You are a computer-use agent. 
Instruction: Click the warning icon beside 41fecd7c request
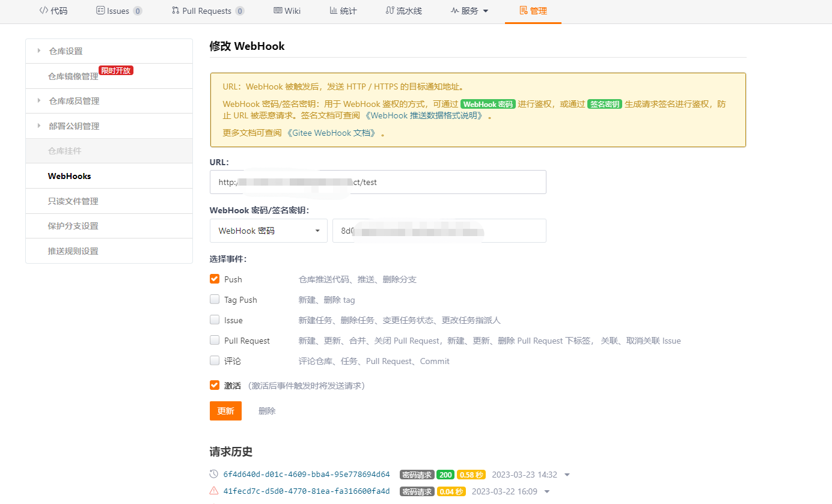click(x=214, y=491)
